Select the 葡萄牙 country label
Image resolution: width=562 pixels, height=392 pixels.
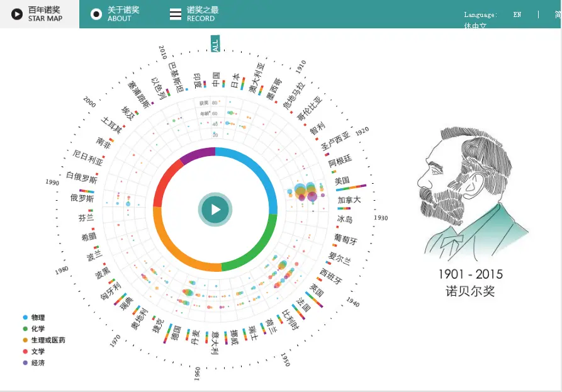[346, 238]
